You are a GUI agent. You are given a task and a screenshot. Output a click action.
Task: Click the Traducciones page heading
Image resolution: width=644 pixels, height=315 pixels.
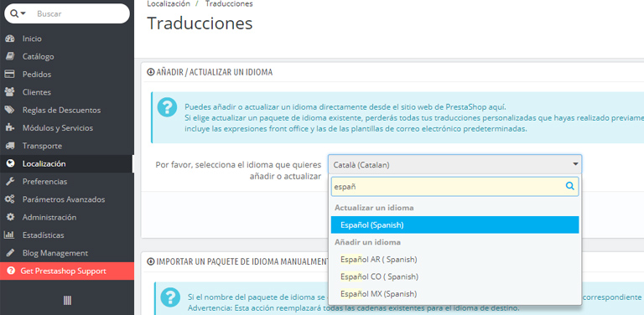click(x=200, y=23)
